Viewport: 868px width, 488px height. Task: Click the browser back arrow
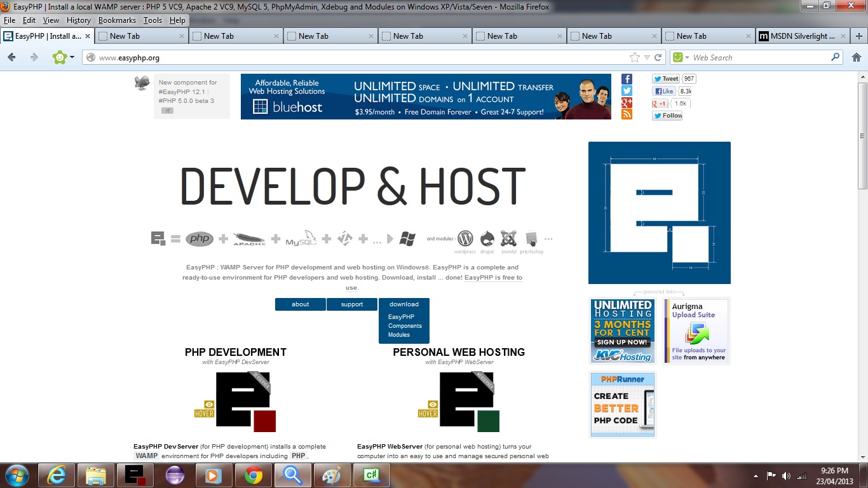(11, 57)
